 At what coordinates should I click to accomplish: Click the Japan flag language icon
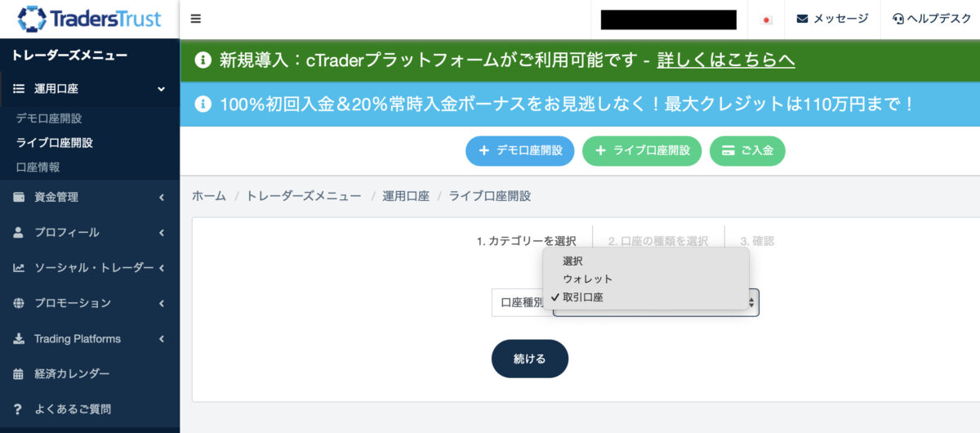pos(765,20)
